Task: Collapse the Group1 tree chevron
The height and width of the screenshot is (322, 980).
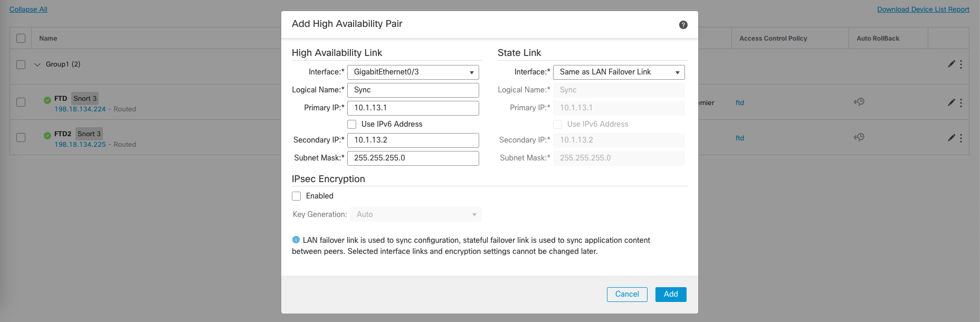Action: click(37, 64)
